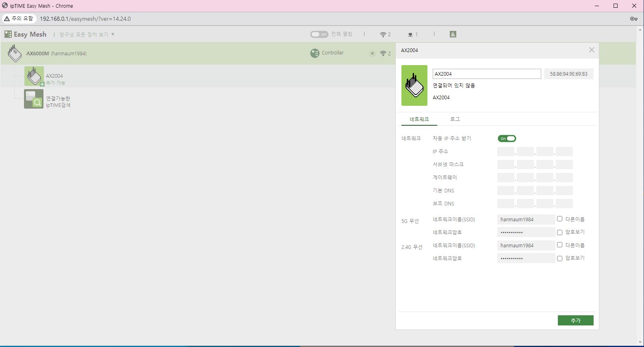Open the statistics chart icon

point(453,34)
